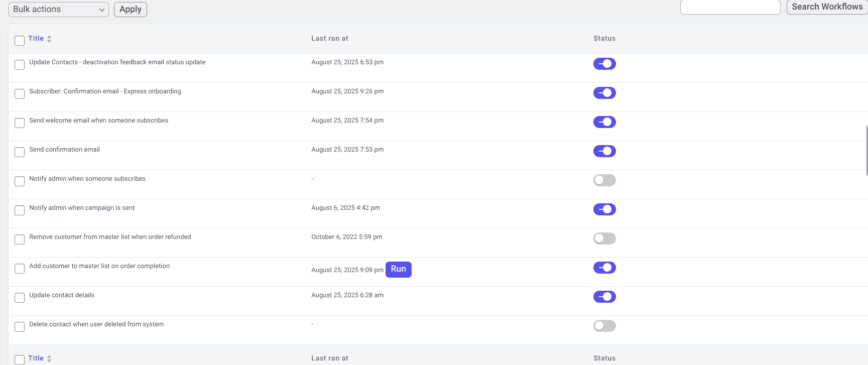
Task: Click the Apply button
Action: (131, 10)
